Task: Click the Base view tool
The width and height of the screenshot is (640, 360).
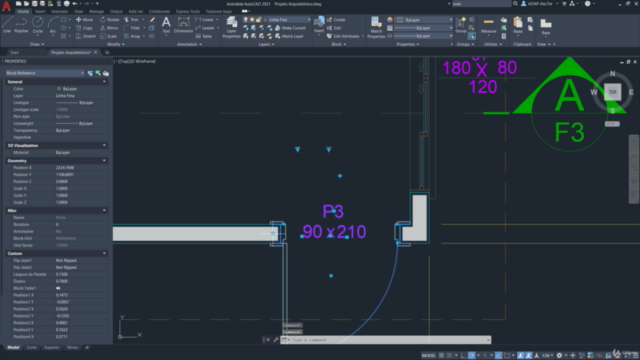Action: tap(546, 26)
